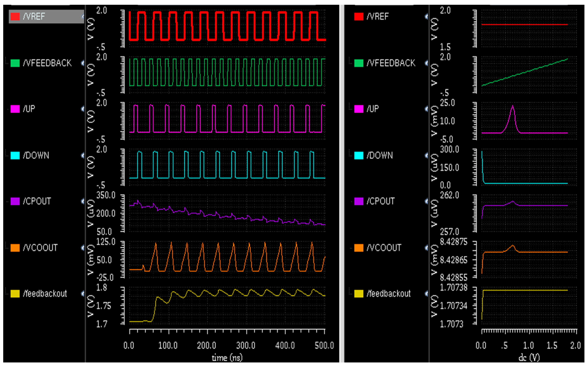The width and height of the screenshot is (588, 367).
Task: Select the /UP signal label in transient panel
Action: [x=29, y=109]
